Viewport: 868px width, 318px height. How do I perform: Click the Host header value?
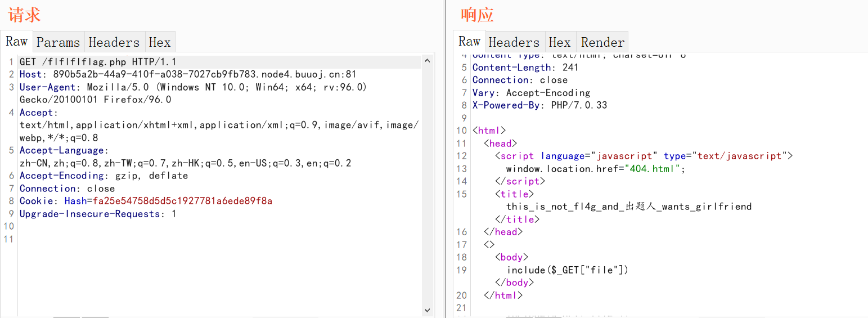[205, 74]
